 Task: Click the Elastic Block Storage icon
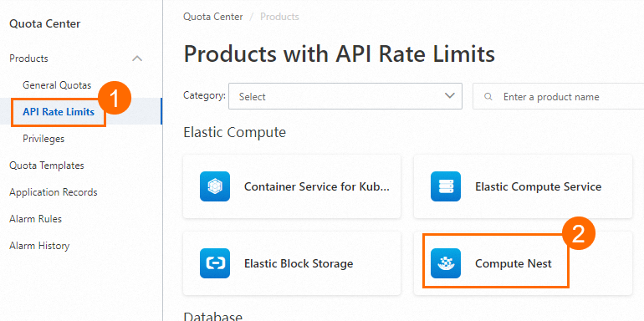click(215, 263)
